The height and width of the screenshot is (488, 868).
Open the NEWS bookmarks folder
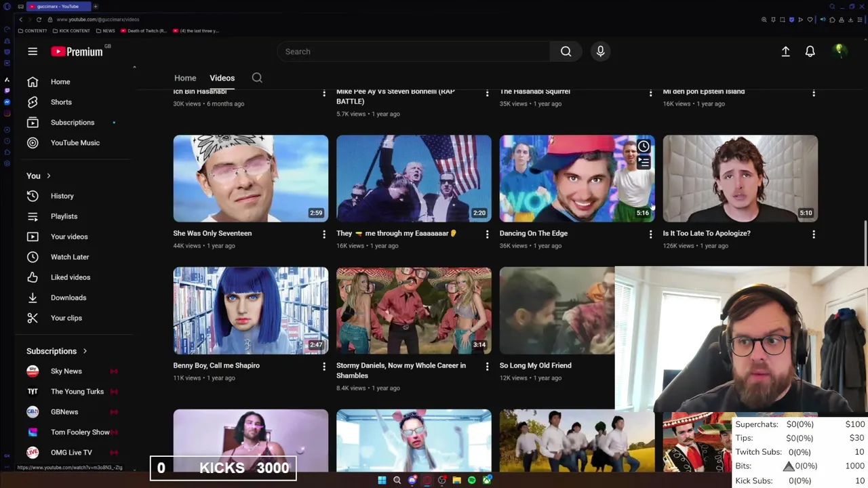[x=106, y=30]
